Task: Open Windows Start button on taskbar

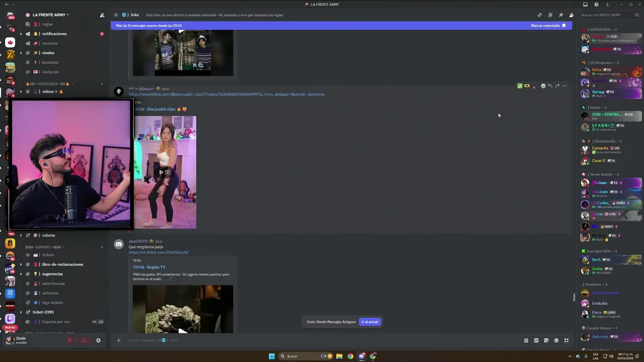Action: (x=272, y=356)
